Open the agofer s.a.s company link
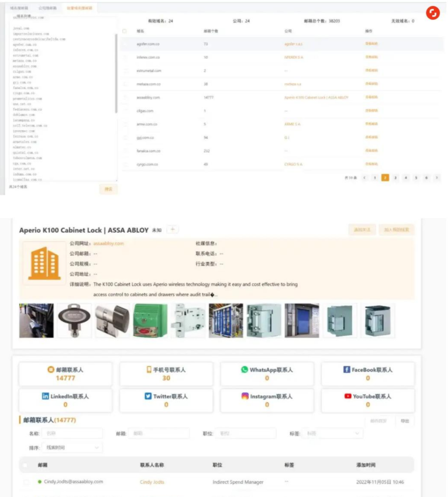 (x=293, y=44)
